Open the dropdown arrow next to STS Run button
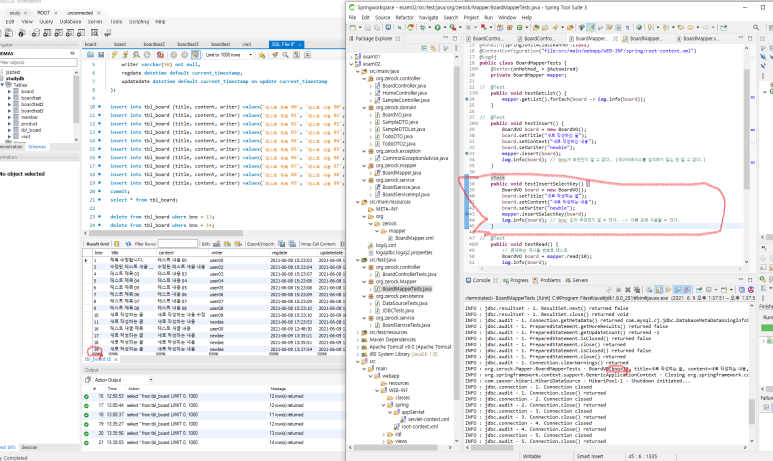The width and height of the screenshot is (773, 461). pyautogui.click(x=444, y=28)
